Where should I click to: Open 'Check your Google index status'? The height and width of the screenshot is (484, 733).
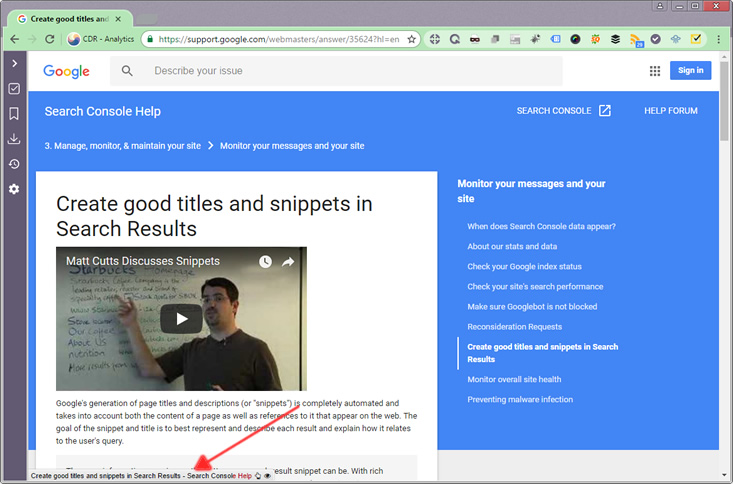pos(524,267)
